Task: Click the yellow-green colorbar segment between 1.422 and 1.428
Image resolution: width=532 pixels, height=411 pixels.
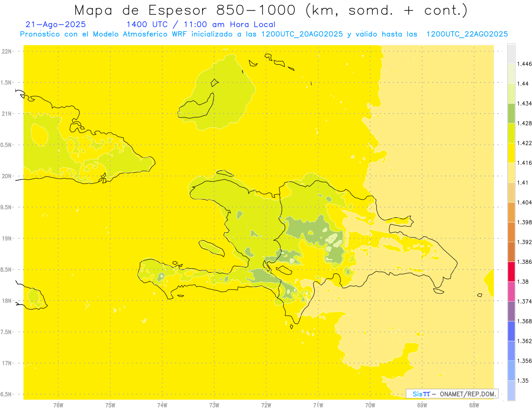Action: [x=511, y=133]
